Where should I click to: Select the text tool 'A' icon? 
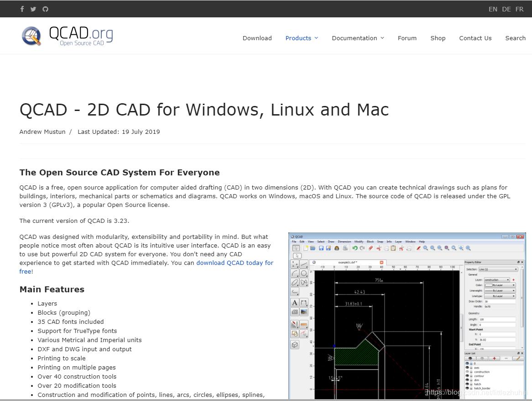[x=295, y=303]
